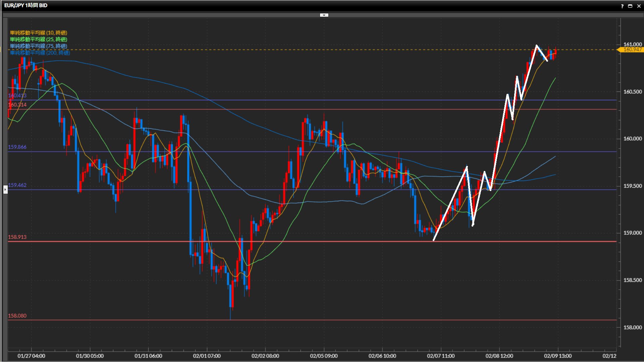Close the EUR/JPY chart window
This screenshot has width=644, height=362.
639,6
